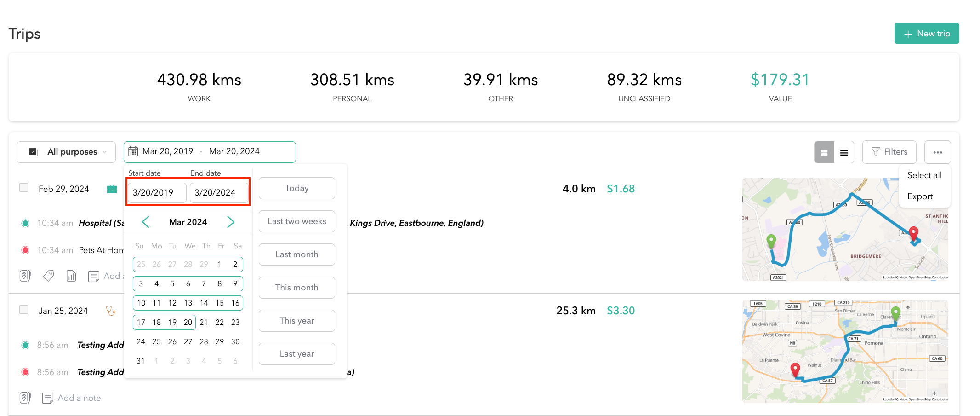Open the three-dot ellipsis menu

click(x=938, y=152)
